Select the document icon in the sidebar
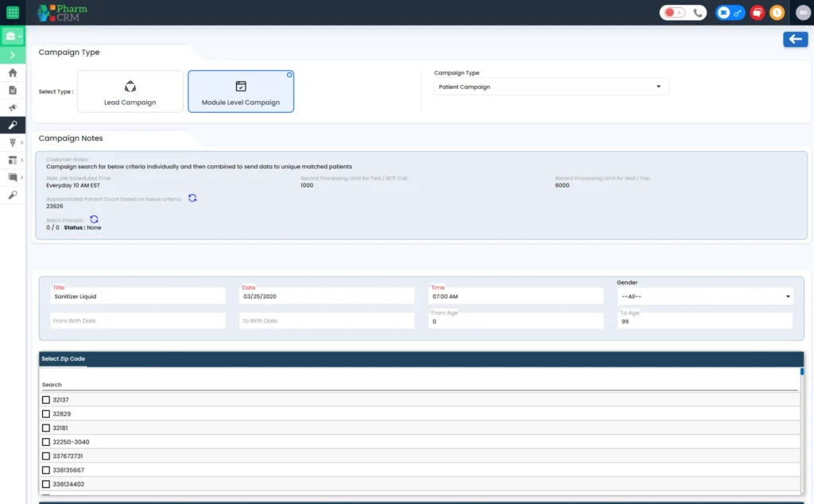The height and width of the screenshot is (504, 814). pyautogui.click(x=12, y=90)
